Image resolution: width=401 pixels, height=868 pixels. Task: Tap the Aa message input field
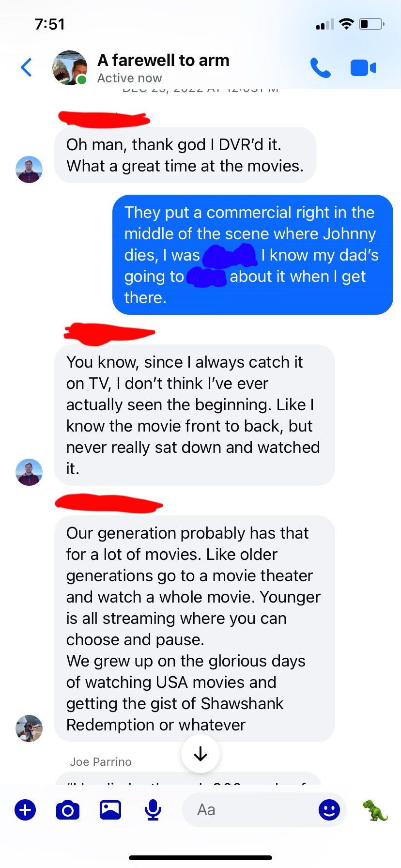click(264, 810)
